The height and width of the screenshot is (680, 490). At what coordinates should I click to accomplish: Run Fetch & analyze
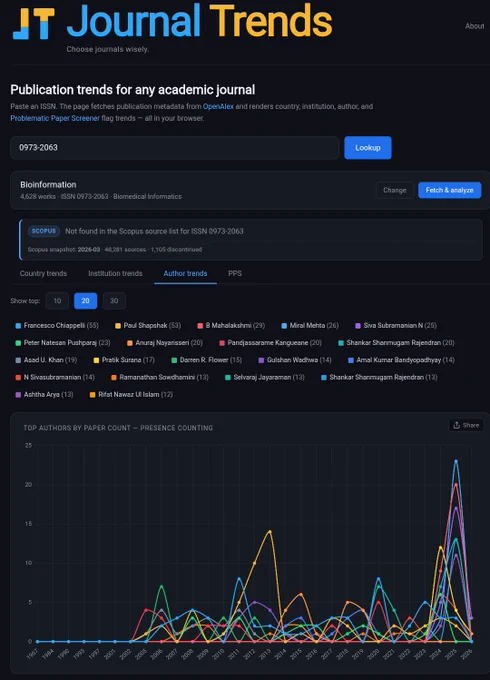coord(450,190)
